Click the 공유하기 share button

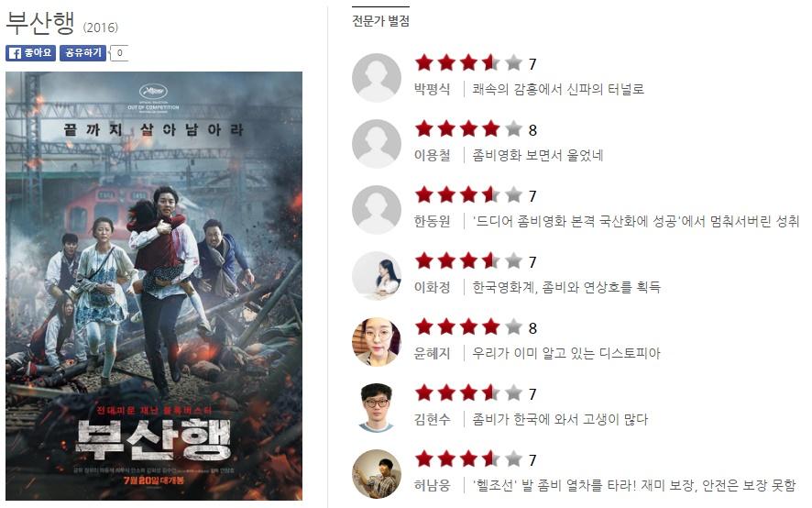(x=82, y=53)
